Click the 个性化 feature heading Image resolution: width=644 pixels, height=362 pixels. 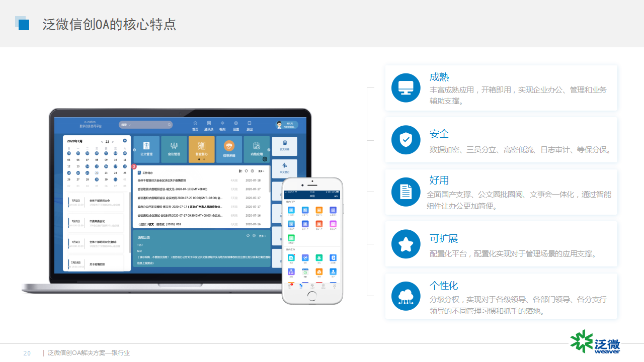(x=444, y=286)
